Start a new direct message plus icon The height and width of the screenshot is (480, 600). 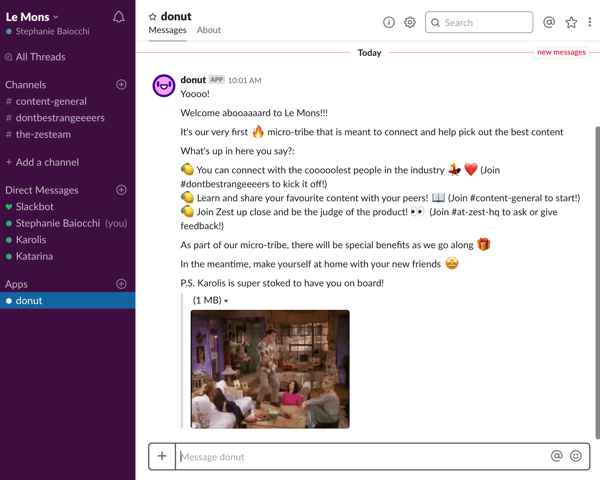121,190
